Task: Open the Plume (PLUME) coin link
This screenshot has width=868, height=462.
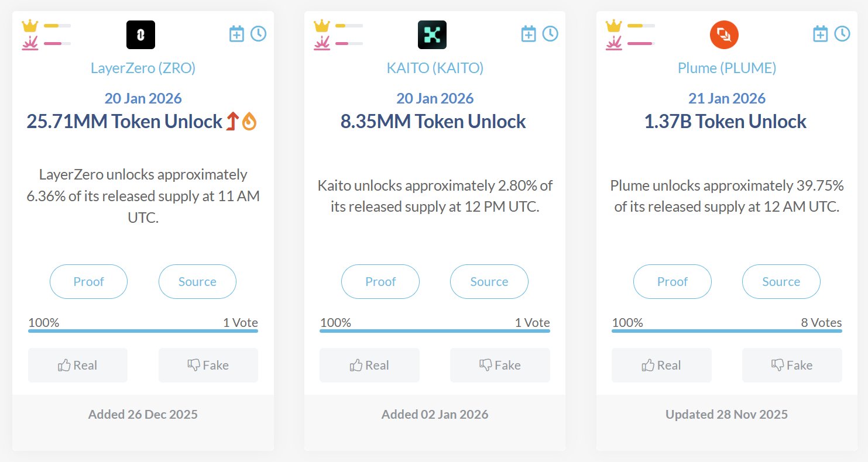Action: coord(727,68)
